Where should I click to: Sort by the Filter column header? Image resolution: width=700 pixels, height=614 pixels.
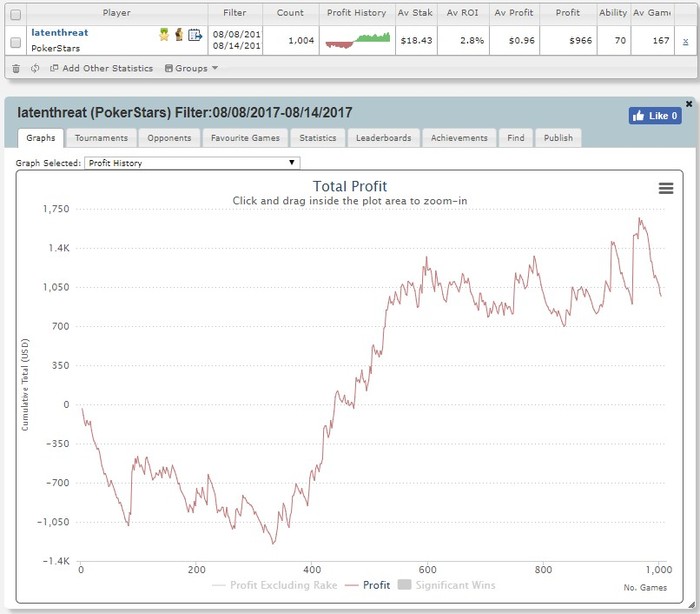point(235,13)
